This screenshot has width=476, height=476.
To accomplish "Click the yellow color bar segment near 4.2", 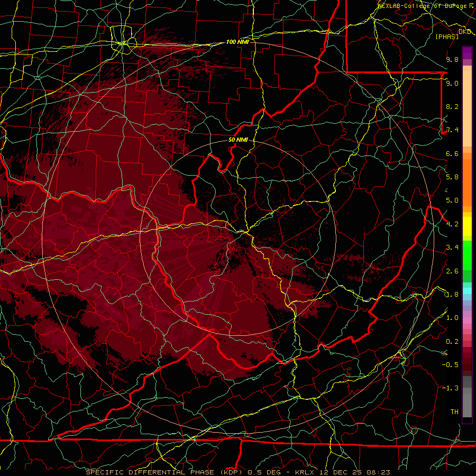I will [x=467, y=226].
